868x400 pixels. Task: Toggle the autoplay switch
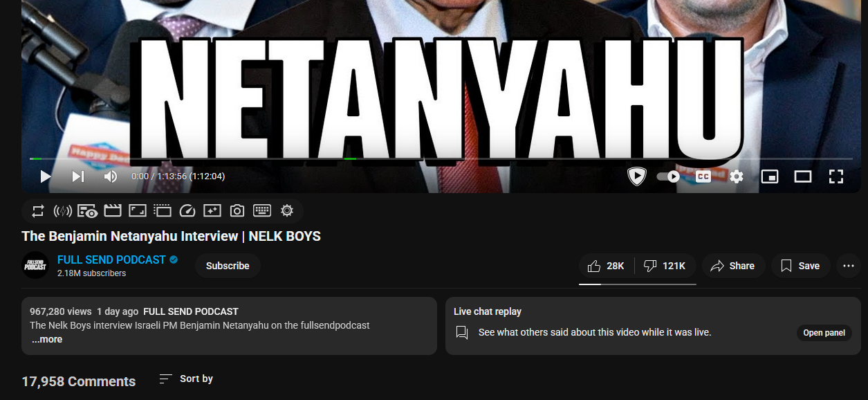pyautogui.click(x=668, y=176)
